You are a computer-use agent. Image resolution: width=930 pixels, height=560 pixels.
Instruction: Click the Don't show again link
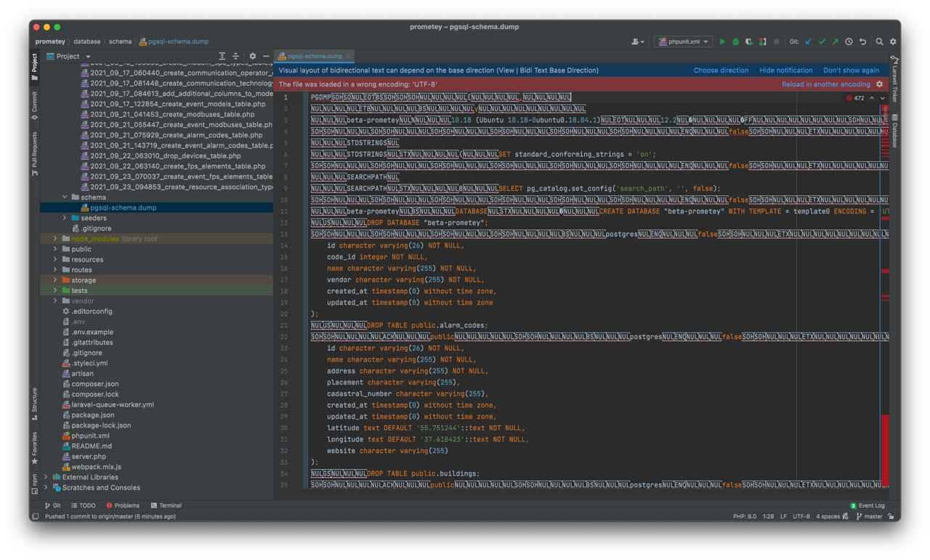(x=851, y=70)
